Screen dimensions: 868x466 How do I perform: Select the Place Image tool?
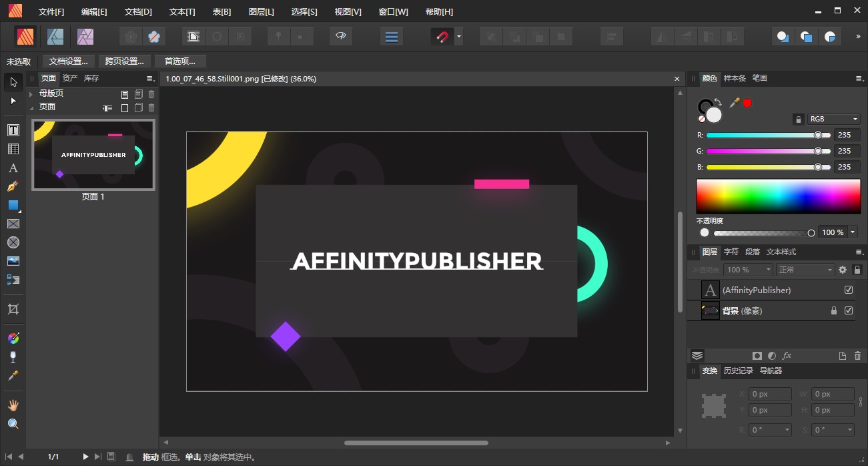[13, 261]
